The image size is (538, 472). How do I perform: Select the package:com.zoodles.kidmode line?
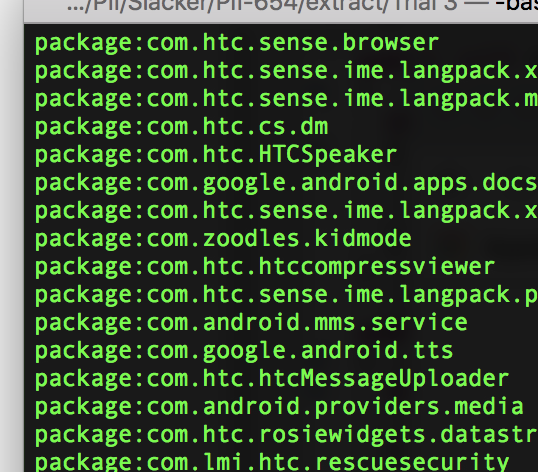[223, 240]
